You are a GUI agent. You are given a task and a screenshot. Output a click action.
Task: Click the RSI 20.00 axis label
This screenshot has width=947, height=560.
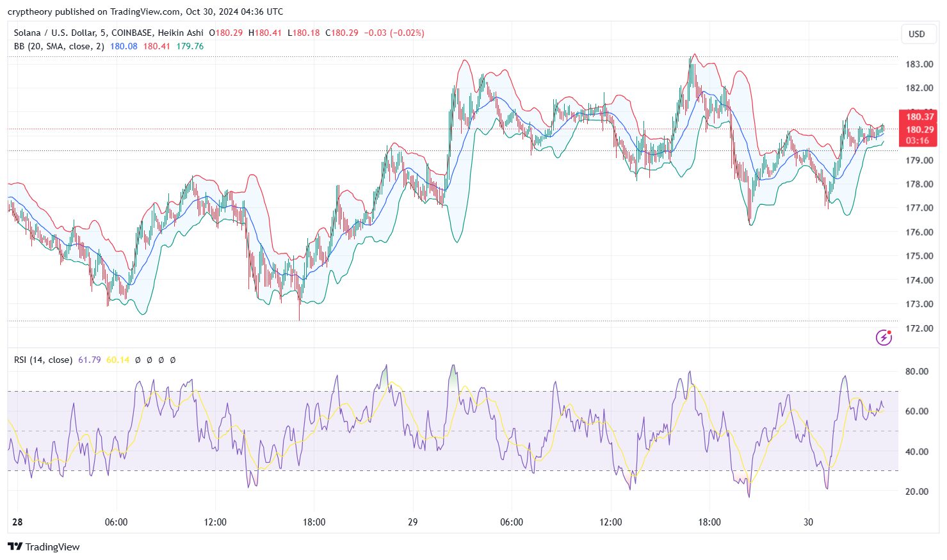pos(916,492)
